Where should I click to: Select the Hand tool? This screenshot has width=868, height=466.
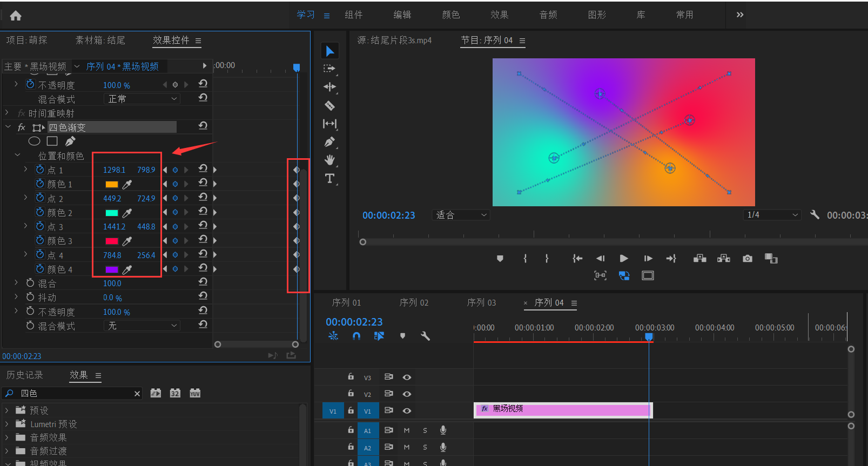click(329, 160)
